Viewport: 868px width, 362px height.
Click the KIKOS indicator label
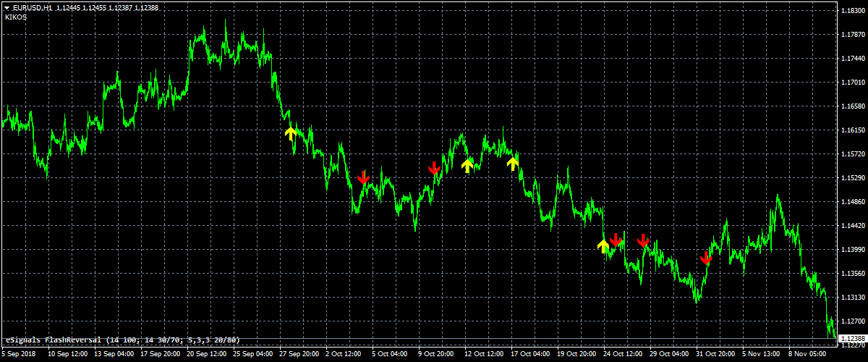16,17
